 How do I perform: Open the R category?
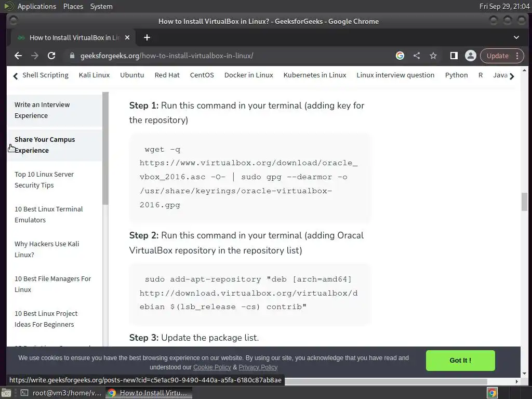pyautogui.click(x=481, y=75)
